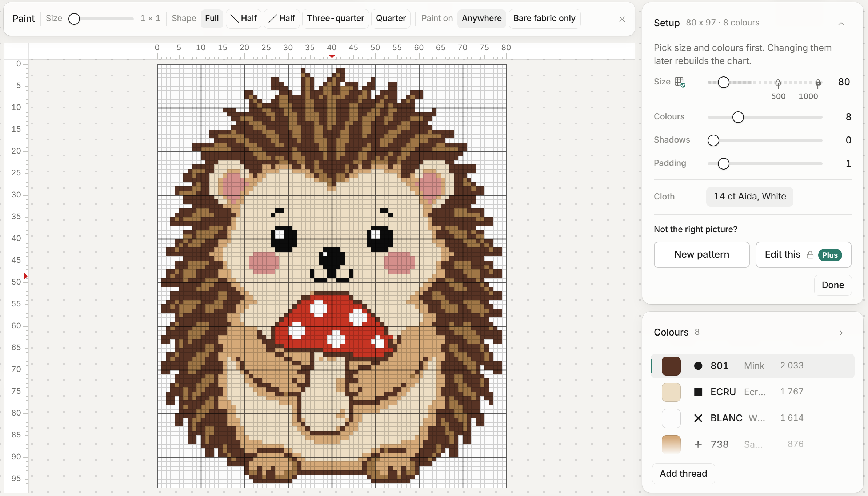Image resolution: width=868 pixels, height=496 pixels.
Task: Click the square symbol for ECRU thread
Action: [x=698, y=392]
